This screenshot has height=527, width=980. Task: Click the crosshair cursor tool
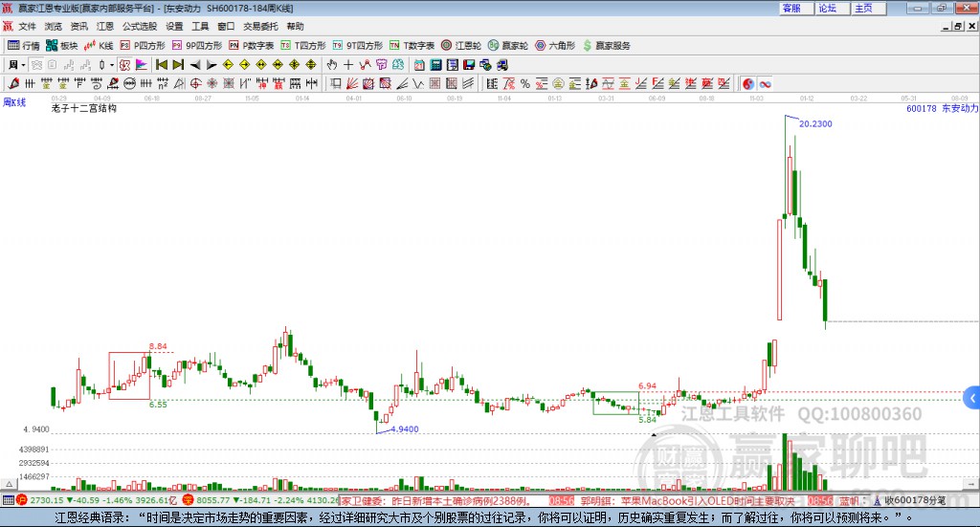coord(348,65)
